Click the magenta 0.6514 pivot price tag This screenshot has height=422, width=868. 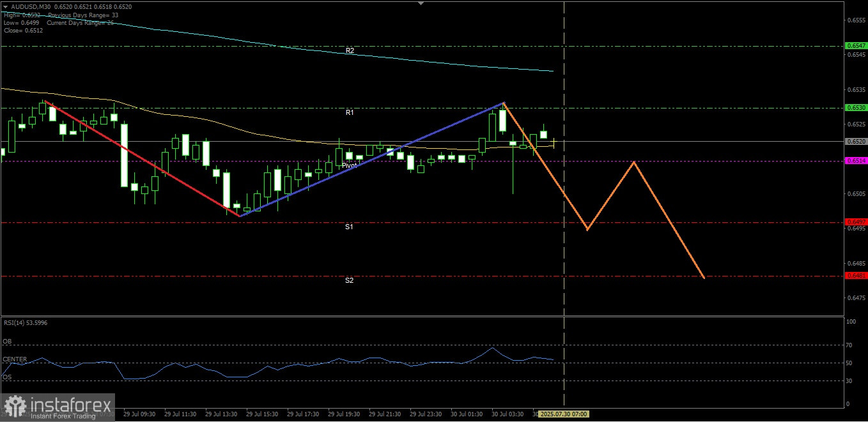coord(856,161)
